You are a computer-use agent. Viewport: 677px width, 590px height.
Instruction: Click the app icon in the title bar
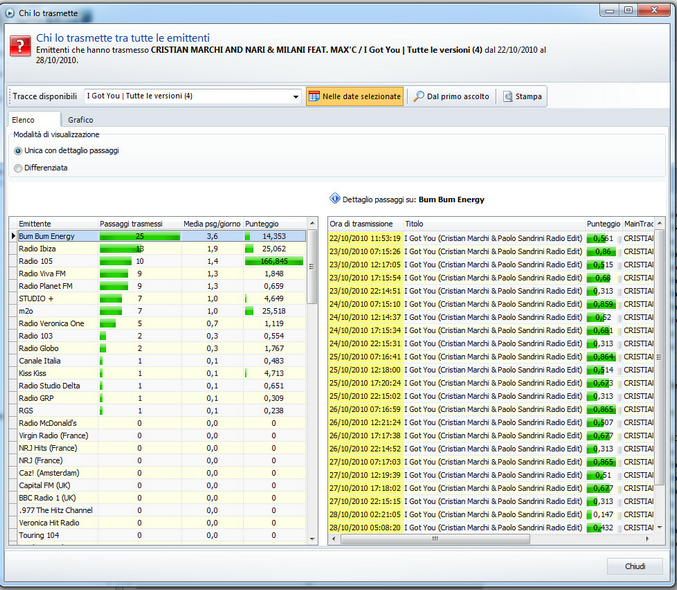pyautogui.click(x=10, y=13)
